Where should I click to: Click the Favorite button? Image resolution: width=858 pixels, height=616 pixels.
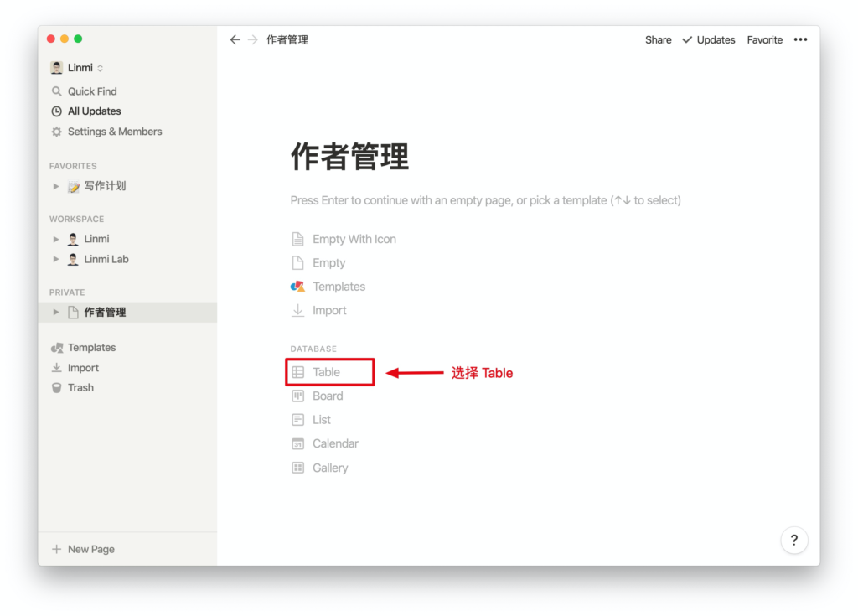tap(764, 40)
